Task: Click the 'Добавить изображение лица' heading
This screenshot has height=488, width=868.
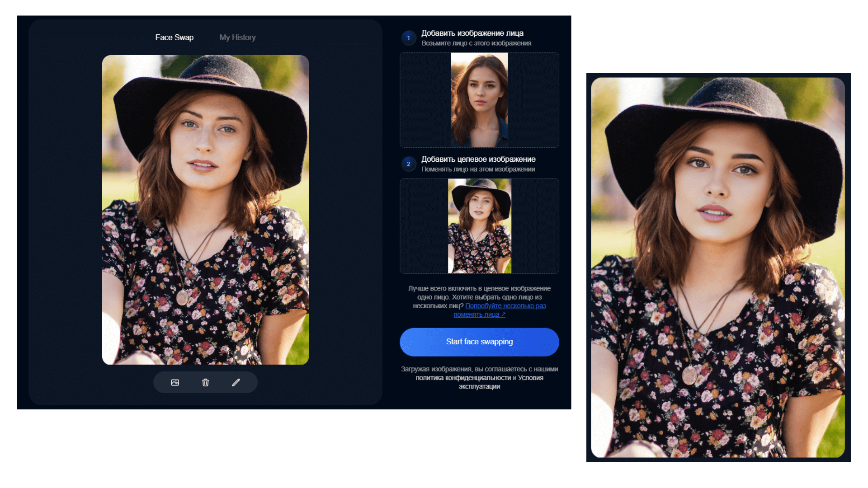Action: tap(472, 33)
